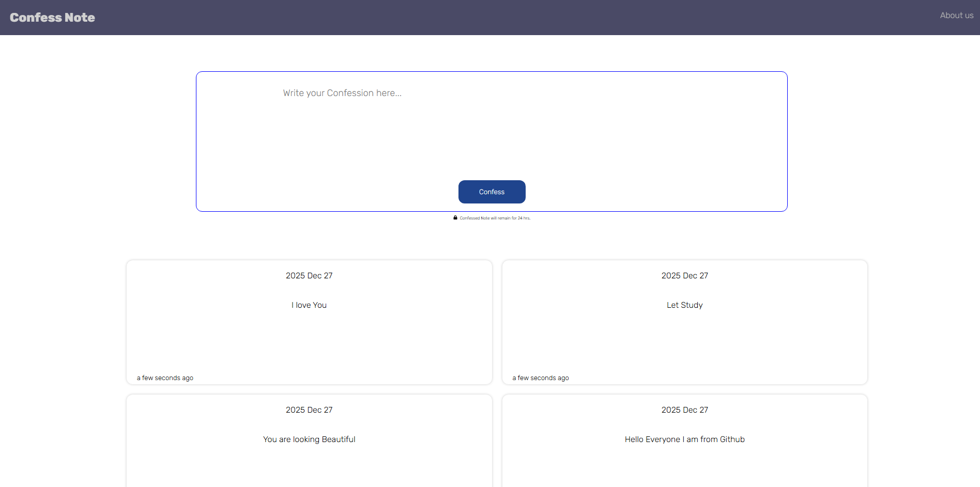Image resolution: width=980 pixels, height=487 pixels.
Task: Click the 24 hrs retention notice text
Action: tap(495, 218)
